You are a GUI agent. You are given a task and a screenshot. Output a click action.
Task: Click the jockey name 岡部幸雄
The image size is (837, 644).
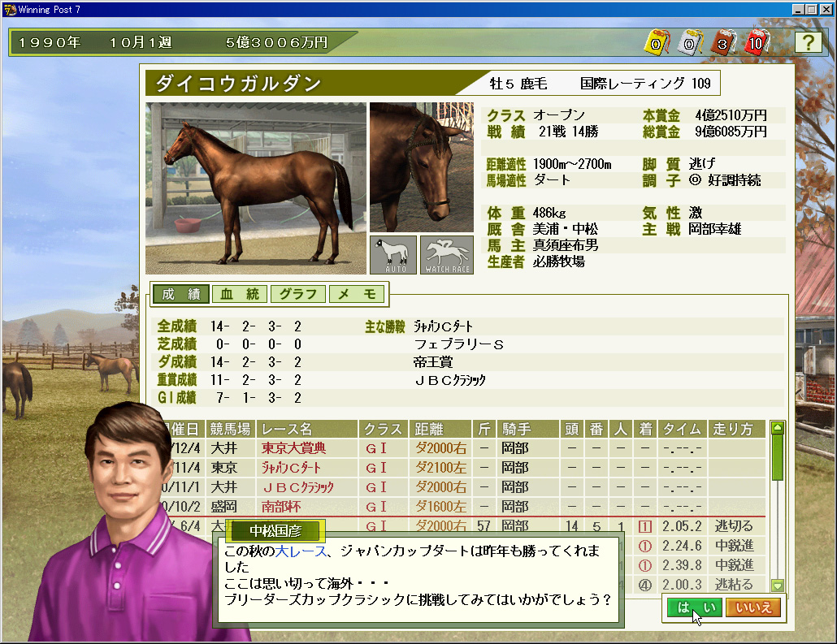tap(714, 229)
